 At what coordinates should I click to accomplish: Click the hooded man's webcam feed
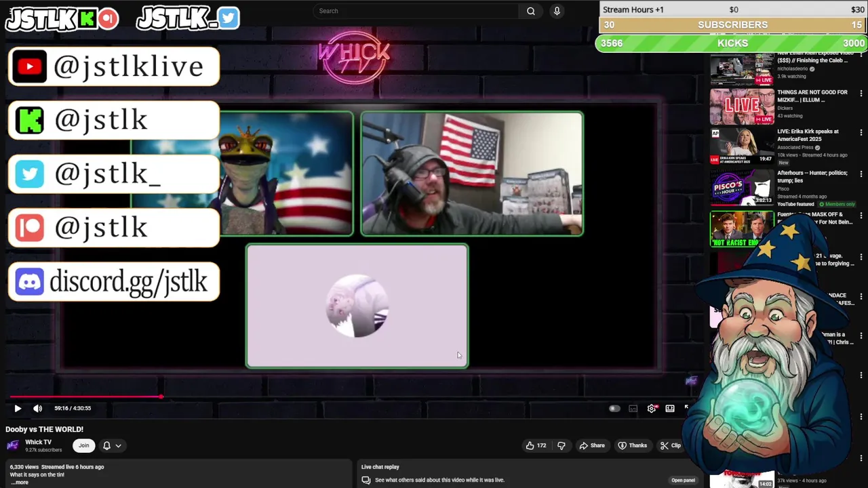[472, 174]
